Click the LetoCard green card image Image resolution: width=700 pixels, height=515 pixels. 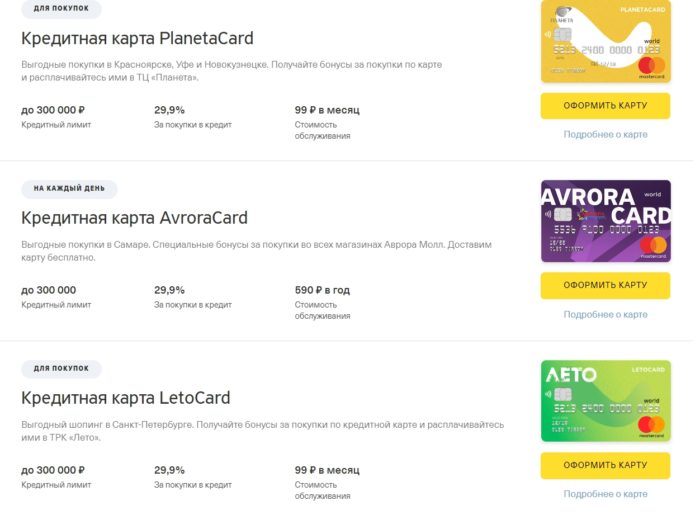[605, 401]
